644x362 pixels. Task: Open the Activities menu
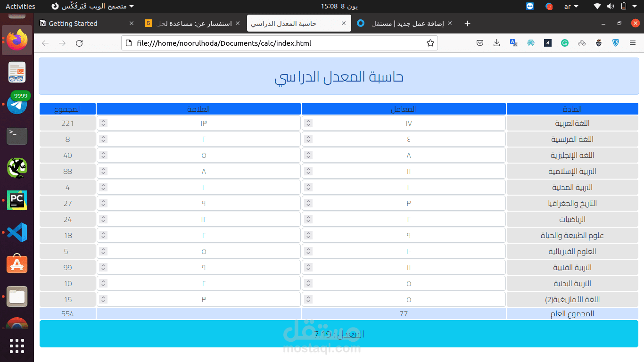pos(20,6)
